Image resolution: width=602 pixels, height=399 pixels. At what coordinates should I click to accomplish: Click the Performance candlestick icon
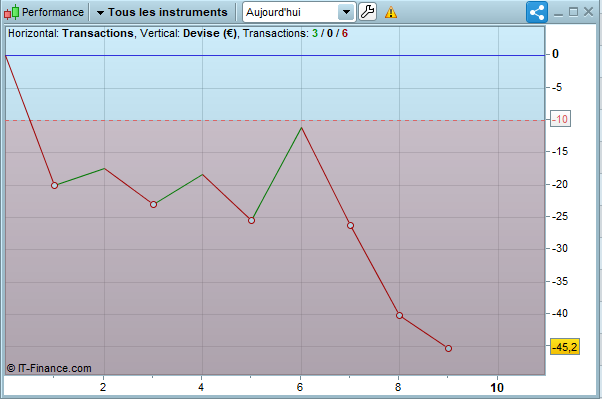(11, 12)
